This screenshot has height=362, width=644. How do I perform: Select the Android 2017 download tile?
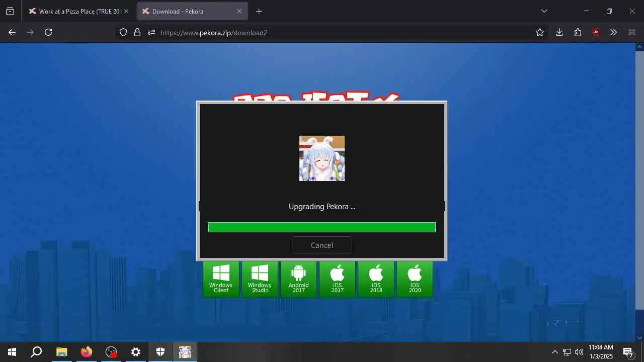click(x=298, y=279)
